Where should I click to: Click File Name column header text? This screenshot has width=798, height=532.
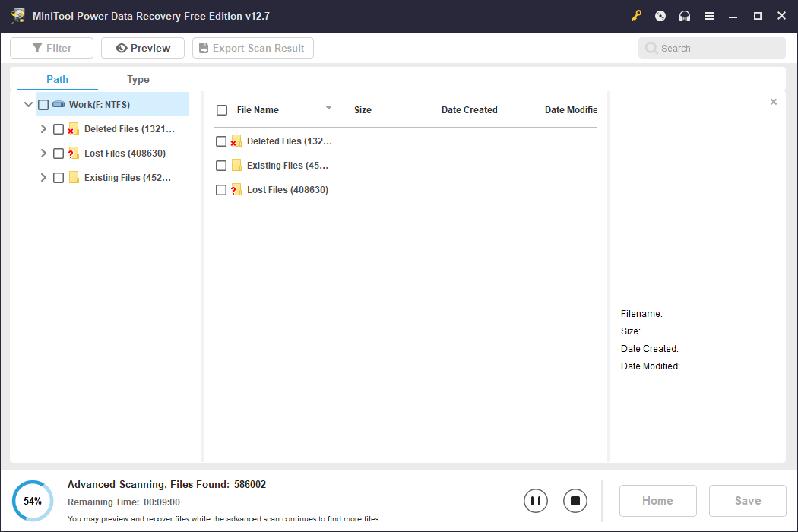pos(258,110)
